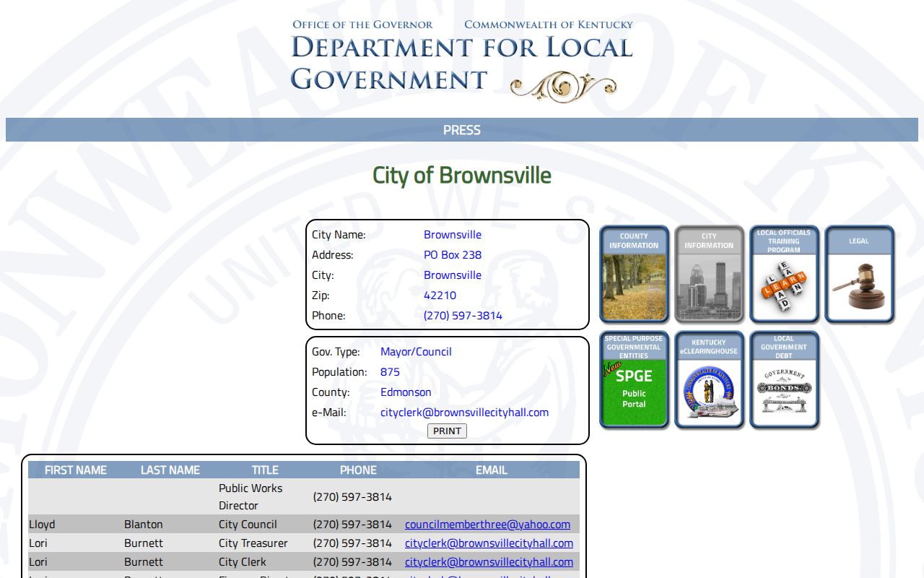Open the Legal gavel tile

(x=859, y=274)
